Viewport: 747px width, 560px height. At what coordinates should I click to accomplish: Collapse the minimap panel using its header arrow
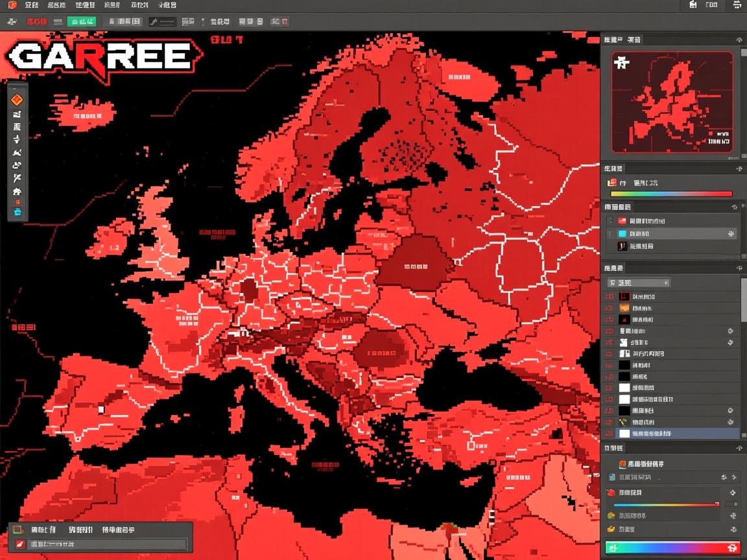click(x=738, y=40)
